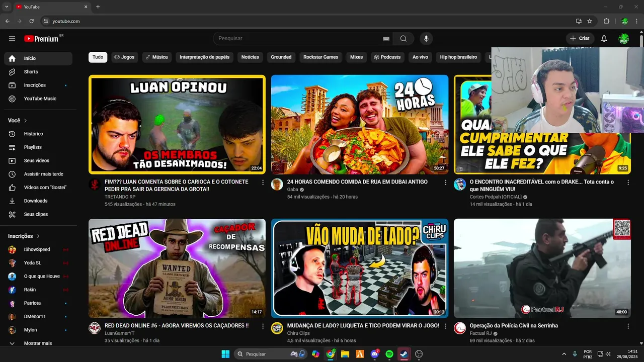The width and height of the screenshot is (644, 362).
Task: Select the Rockstar Games filter chip
Action: tap(320, 57)
